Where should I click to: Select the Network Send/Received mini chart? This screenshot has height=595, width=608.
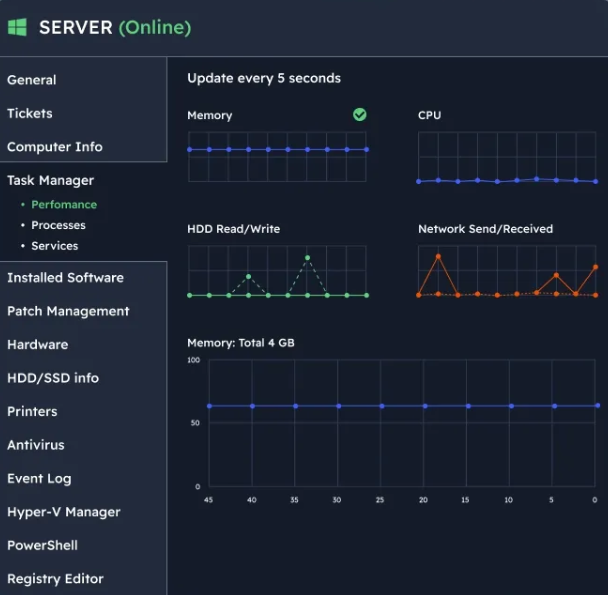(507, 270)
